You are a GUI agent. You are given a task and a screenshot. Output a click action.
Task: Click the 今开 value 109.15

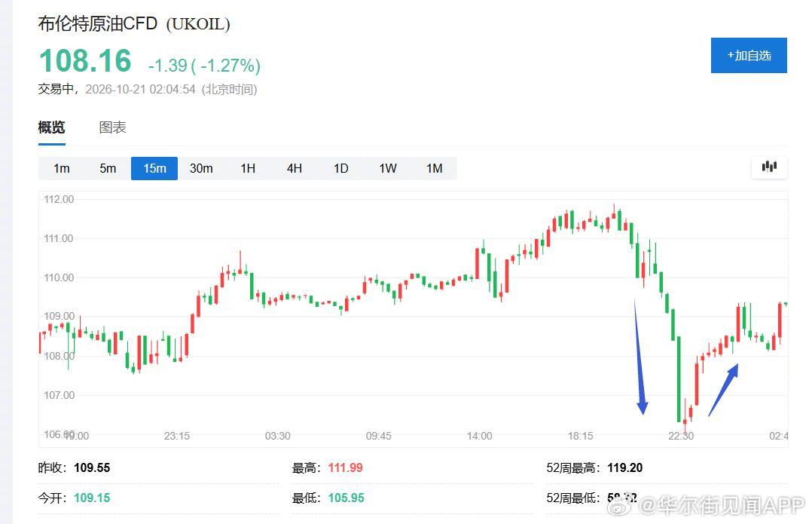pyautogui.click(x=92, y=498)
